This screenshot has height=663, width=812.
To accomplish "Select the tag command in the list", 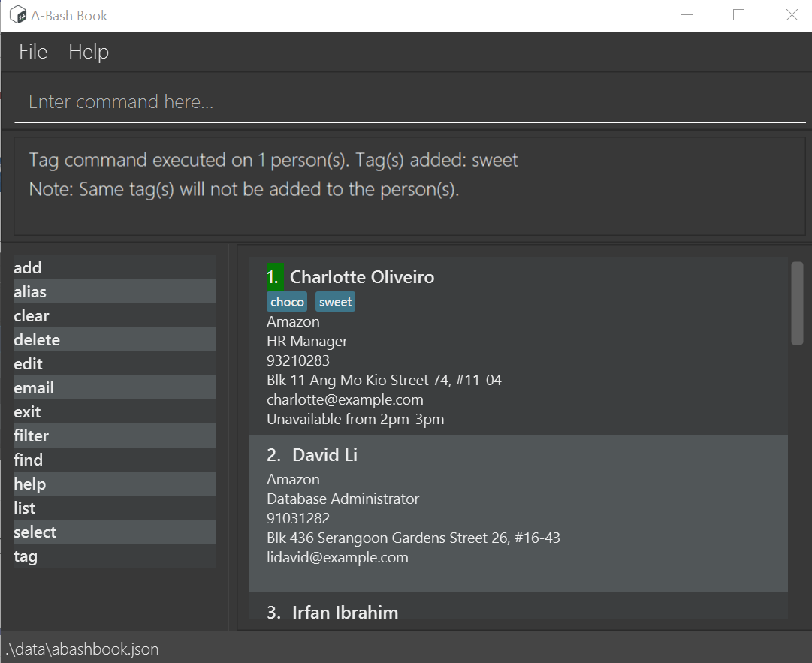I will [x=114, y=556].
